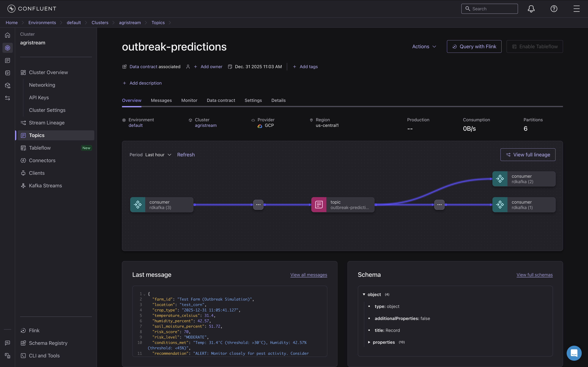Click the rdkafka (3) consumer node
Screen dimensions: 588x367
(x=162, y=205)
